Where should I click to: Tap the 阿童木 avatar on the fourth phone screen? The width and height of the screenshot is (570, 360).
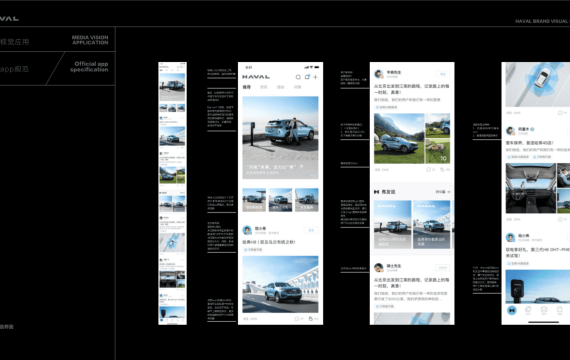[x=510, y=131]
